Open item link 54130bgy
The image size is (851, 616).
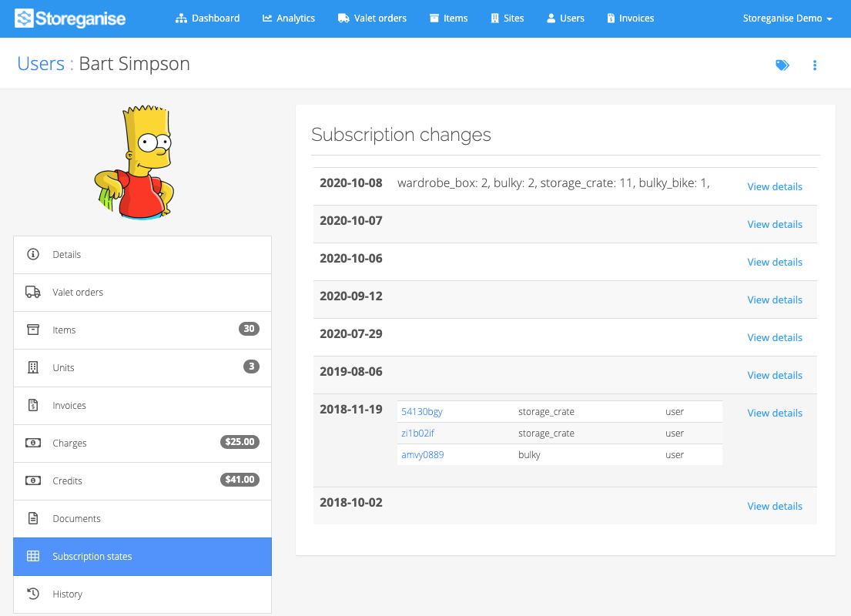click(422, 412)
